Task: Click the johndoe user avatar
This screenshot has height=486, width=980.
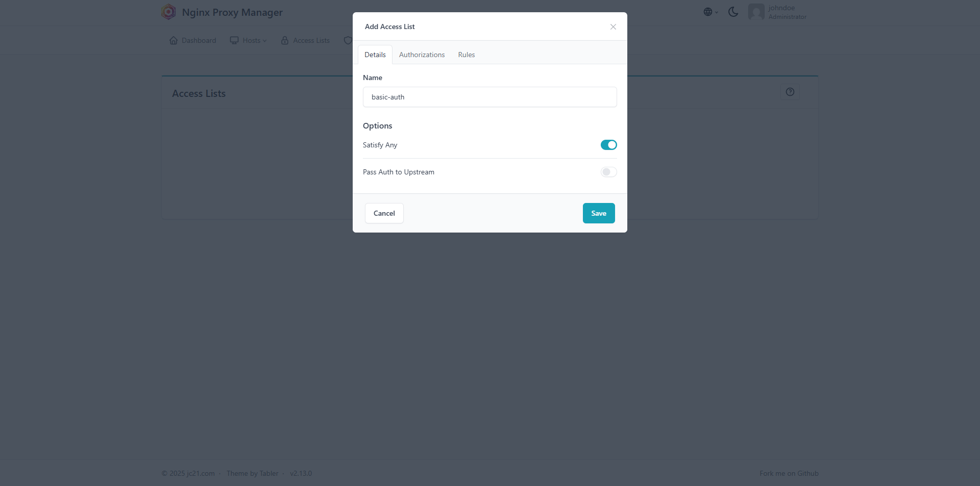Action: 756,12
